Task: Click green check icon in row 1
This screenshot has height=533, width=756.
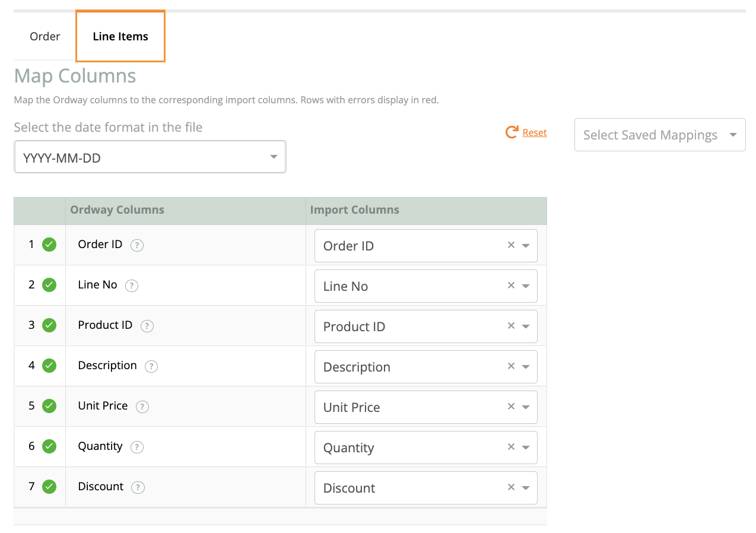Action: pos(49,245)
